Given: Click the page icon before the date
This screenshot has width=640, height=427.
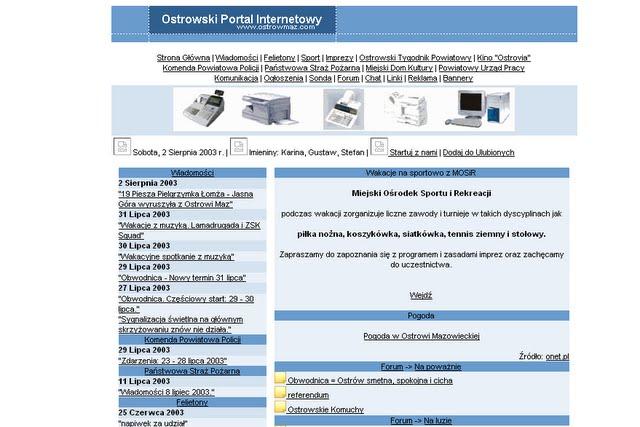Looking at the screenshot, I should pos(122,148).
